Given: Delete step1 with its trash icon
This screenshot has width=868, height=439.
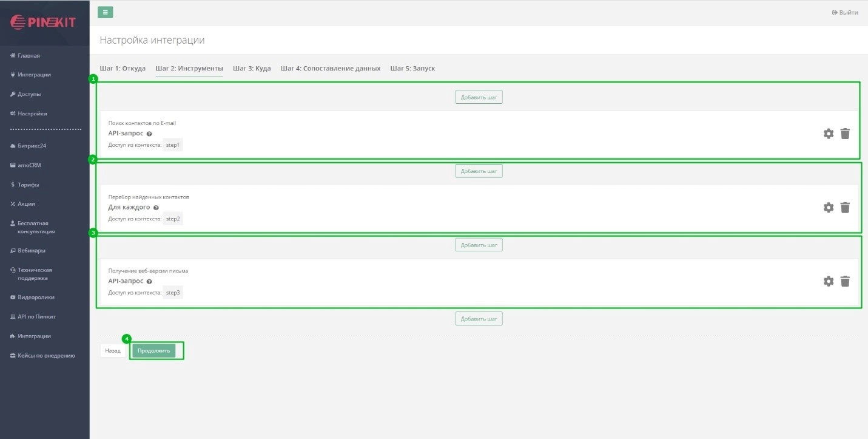Looking at the screenshot, I should tap(845, 134).
